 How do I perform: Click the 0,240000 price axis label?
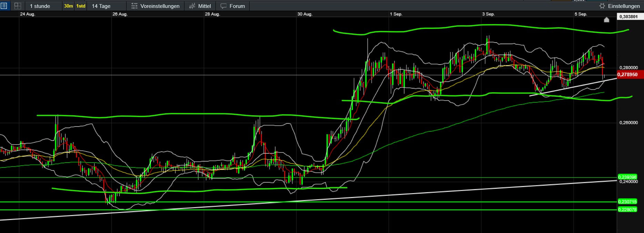[x=628, y=182]
